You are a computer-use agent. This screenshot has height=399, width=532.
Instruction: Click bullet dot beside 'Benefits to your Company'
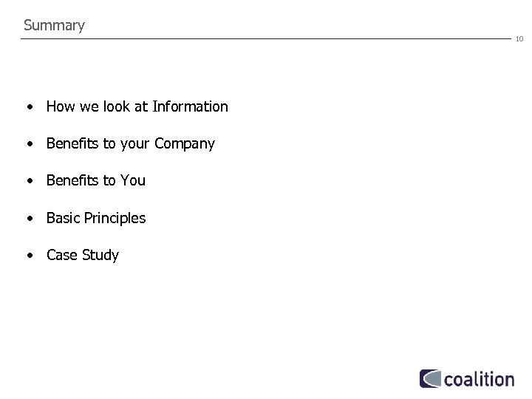coord(28,144)
